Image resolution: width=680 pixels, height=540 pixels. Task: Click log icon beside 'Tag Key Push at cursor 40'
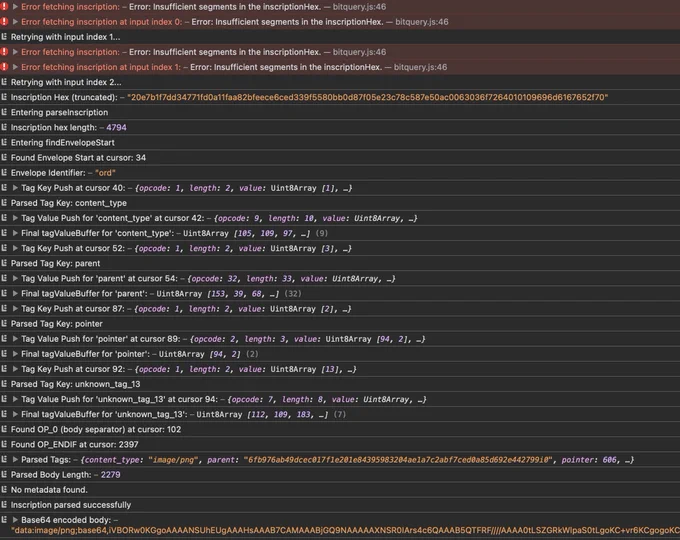point(4,187)
